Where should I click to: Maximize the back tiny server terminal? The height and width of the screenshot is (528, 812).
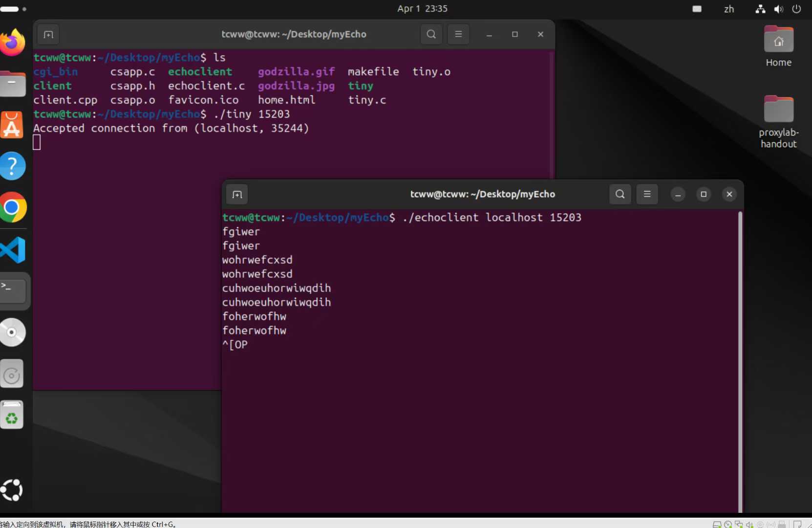pyautogui.click(x=515, y=34)
